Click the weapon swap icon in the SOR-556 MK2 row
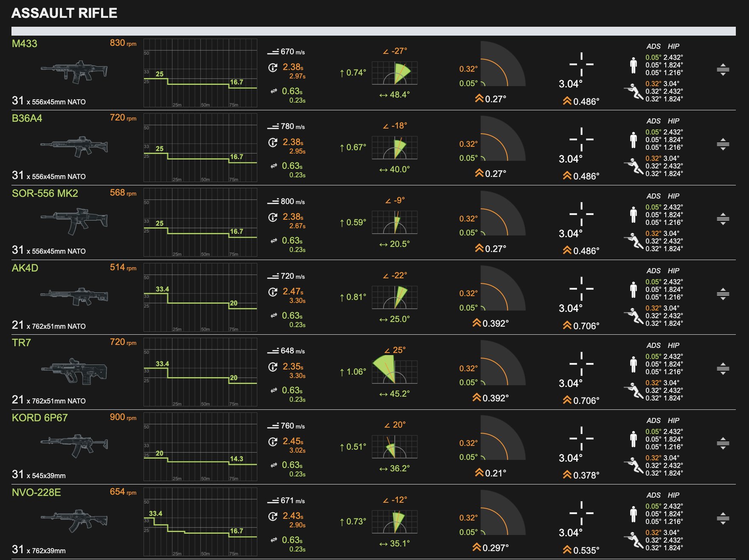Viewport: 749px width, 560px height. 273,241
